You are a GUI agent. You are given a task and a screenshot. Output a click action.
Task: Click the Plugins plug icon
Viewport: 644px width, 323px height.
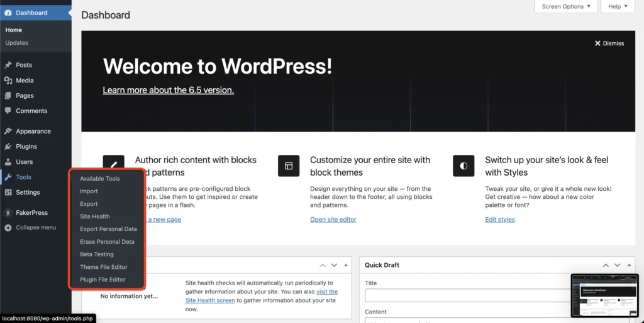(x=8, y=147)
